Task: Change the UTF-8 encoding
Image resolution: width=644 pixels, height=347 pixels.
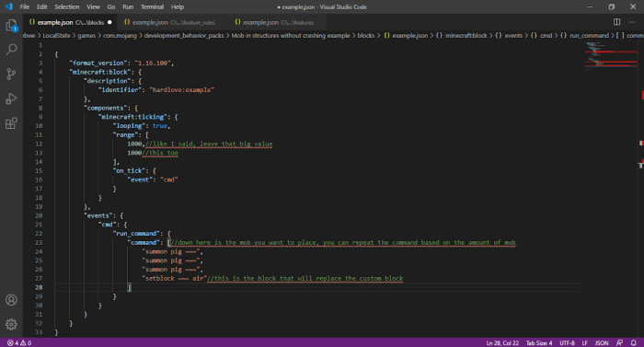Action: point(568,342)
